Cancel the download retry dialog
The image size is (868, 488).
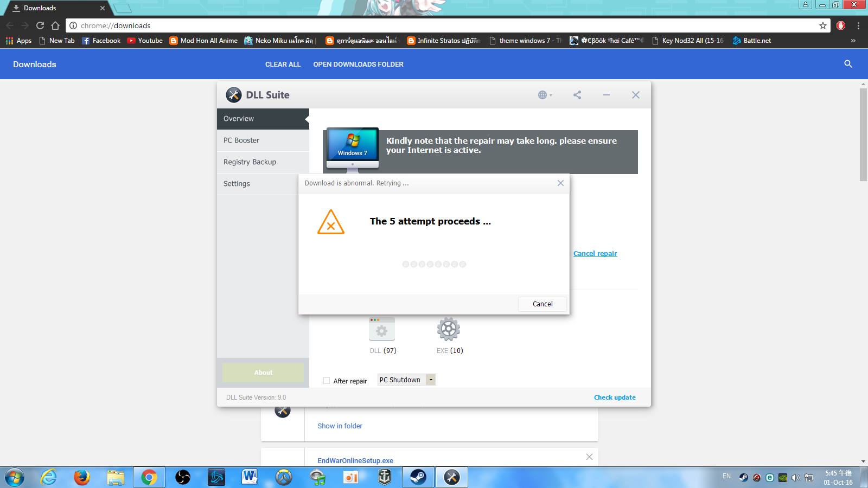tap(542, 304)
